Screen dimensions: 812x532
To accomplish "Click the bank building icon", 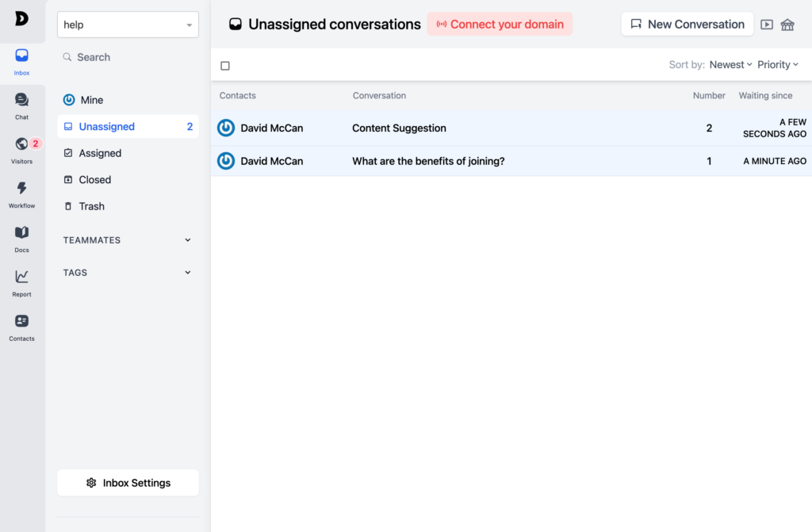I will [x=787, y=25].
